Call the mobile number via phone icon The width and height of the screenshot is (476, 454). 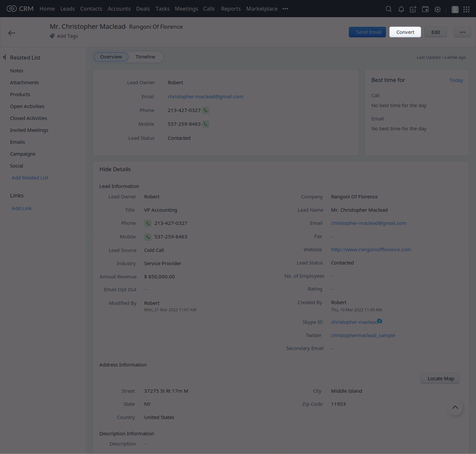pos(206,124)
